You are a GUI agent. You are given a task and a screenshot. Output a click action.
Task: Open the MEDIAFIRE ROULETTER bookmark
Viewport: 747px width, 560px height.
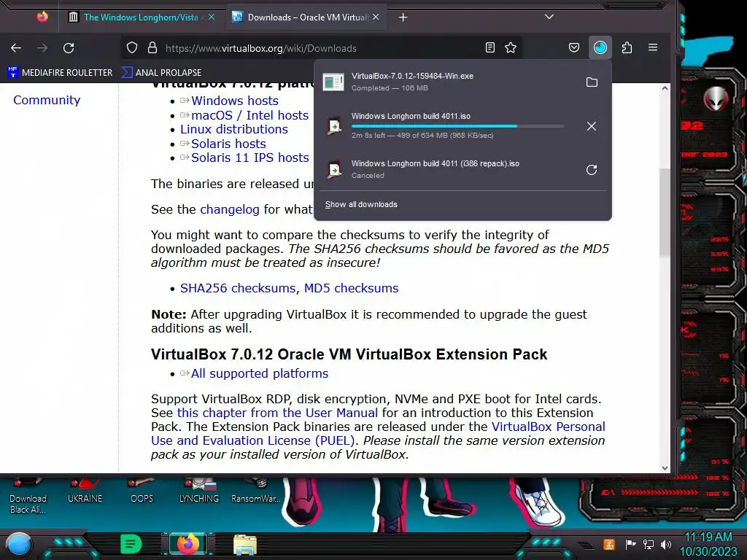point(60,72)
